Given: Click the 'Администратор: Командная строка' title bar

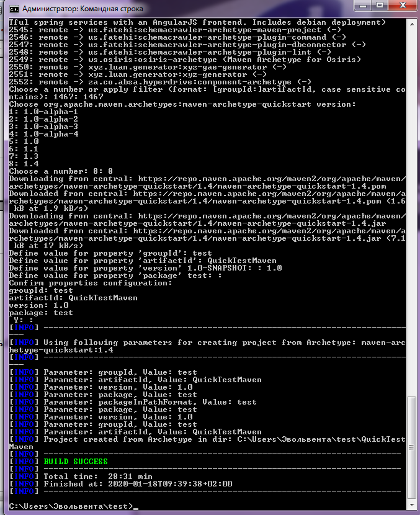Looking at the screenshot, I should pyautogui.click(x=83, y=9).
